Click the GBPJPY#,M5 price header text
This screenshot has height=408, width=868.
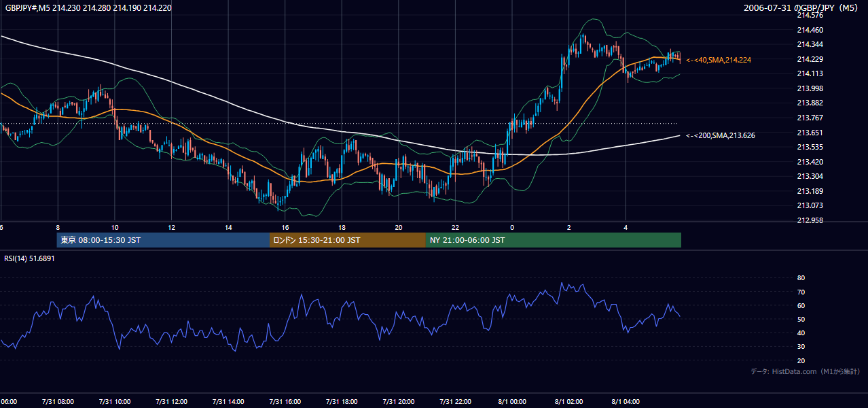(88, 7)
